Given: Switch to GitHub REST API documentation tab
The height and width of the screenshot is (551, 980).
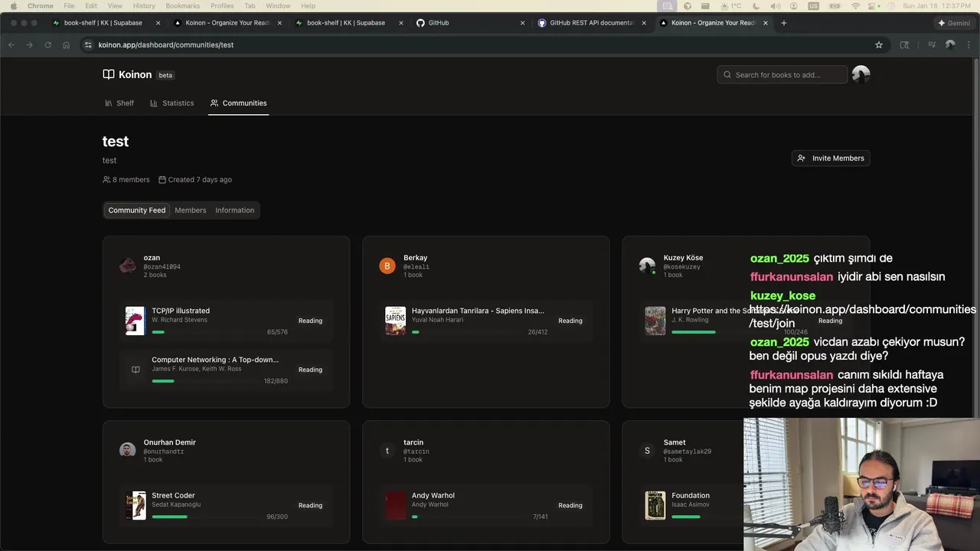Looking at the screenshot, I should pos(591,23).
